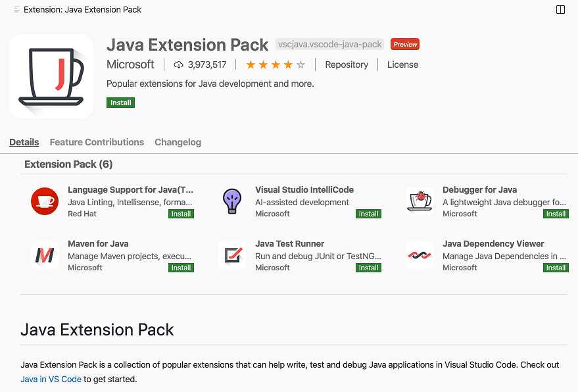Click the split editor icon top right
This screenshot has width=578, height=392.
point(560,9)
